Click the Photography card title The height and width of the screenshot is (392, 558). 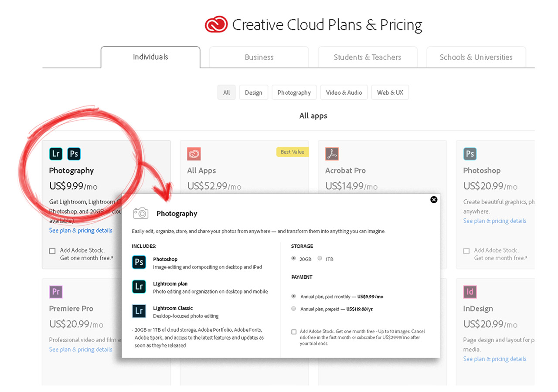(71, 170)
